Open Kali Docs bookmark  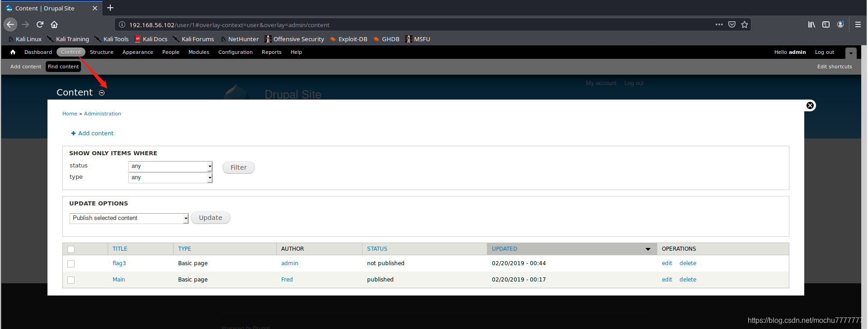coord(151,39)
